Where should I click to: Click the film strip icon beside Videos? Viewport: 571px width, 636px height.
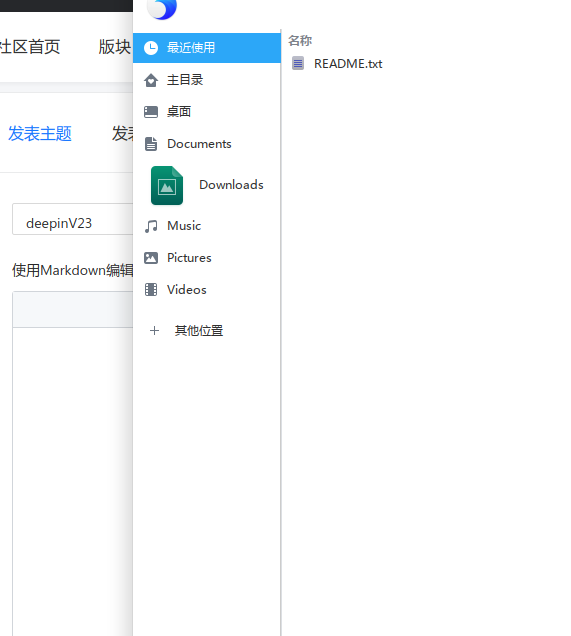pos(151,290)
